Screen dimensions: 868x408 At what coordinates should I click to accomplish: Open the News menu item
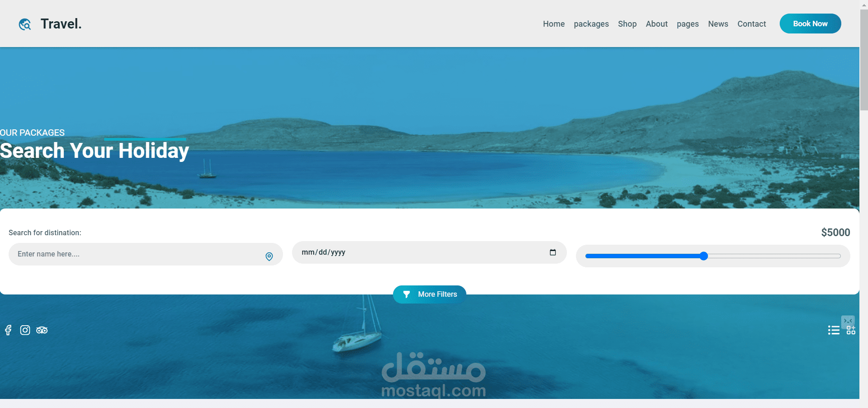tap(718, 24)
